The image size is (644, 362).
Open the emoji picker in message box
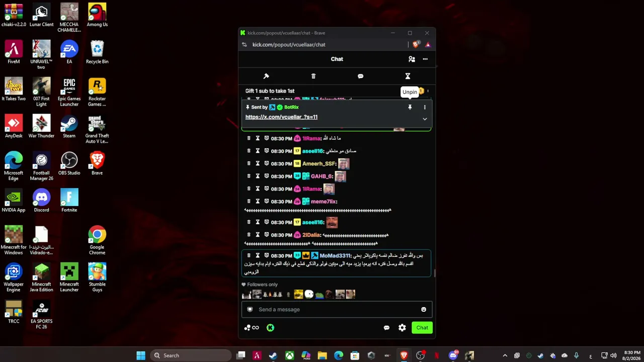pyautogui.click(x=424, y=309)
